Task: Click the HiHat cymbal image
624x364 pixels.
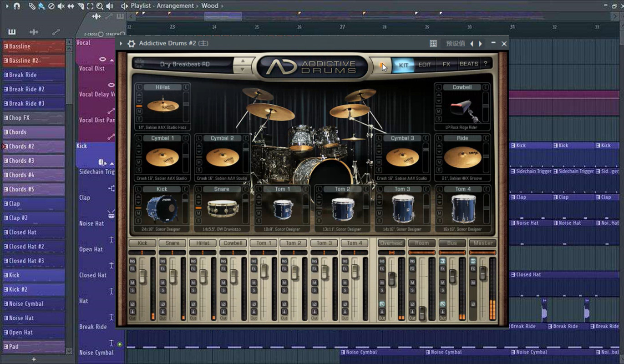Action: tap(162, 106)
